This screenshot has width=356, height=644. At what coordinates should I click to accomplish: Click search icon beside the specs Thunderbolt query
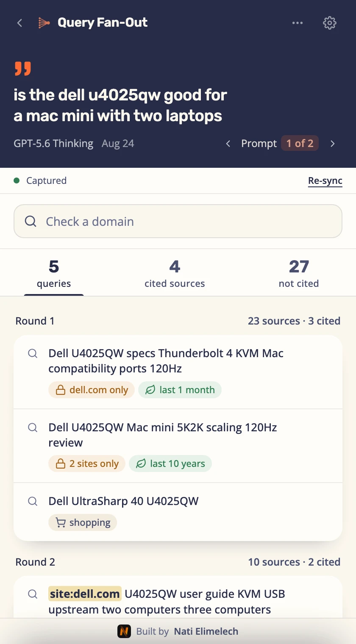coord(33,353)
